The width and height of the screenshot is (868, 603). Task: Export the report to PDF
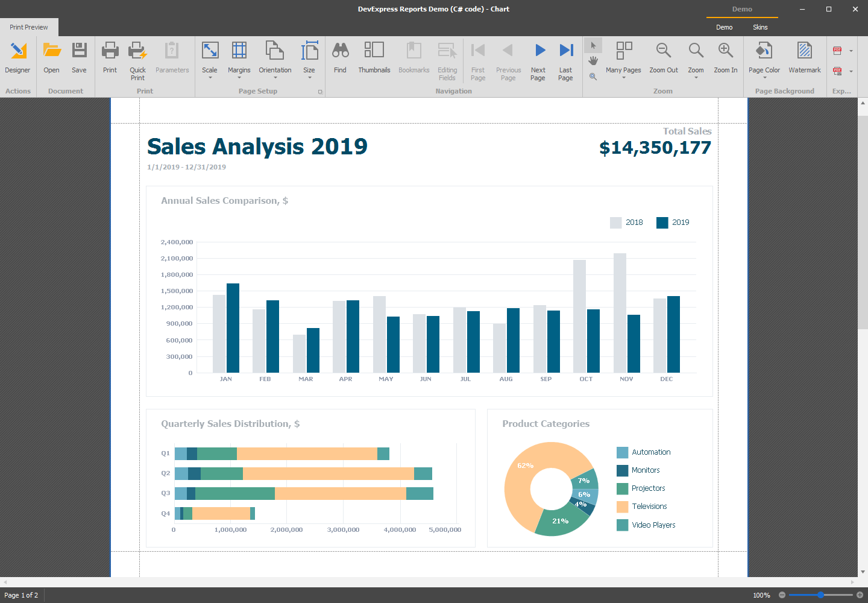[x=838, y=49]
